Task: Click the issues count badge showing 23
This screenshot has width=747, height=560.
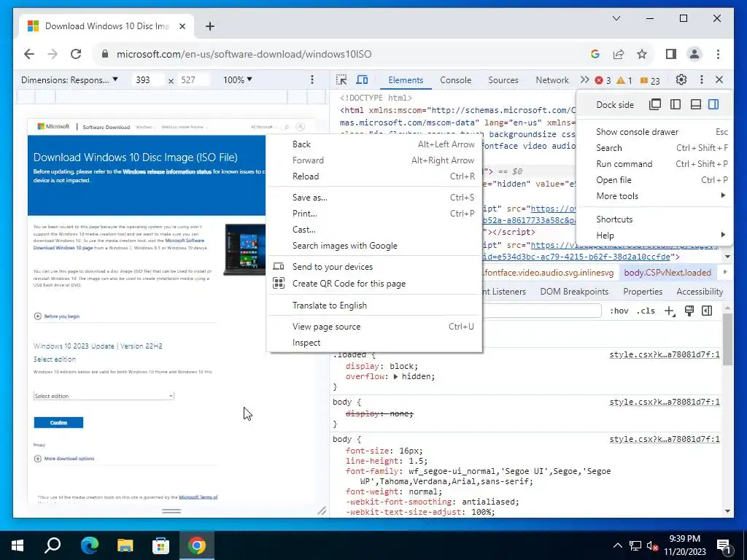Action: pyautogui.click(x=650, y=80)
